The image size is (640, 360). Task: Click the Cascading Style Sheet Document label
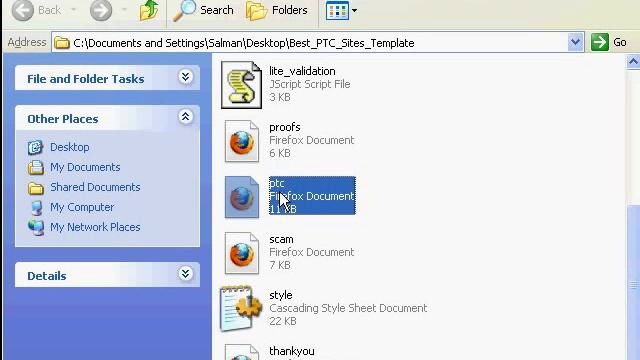click(348, 308)
